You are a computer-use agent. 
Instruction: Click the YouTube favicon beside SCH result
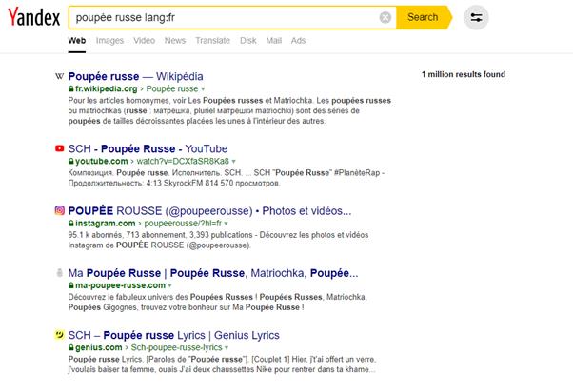pyautogui.click(x=59, y=148)
